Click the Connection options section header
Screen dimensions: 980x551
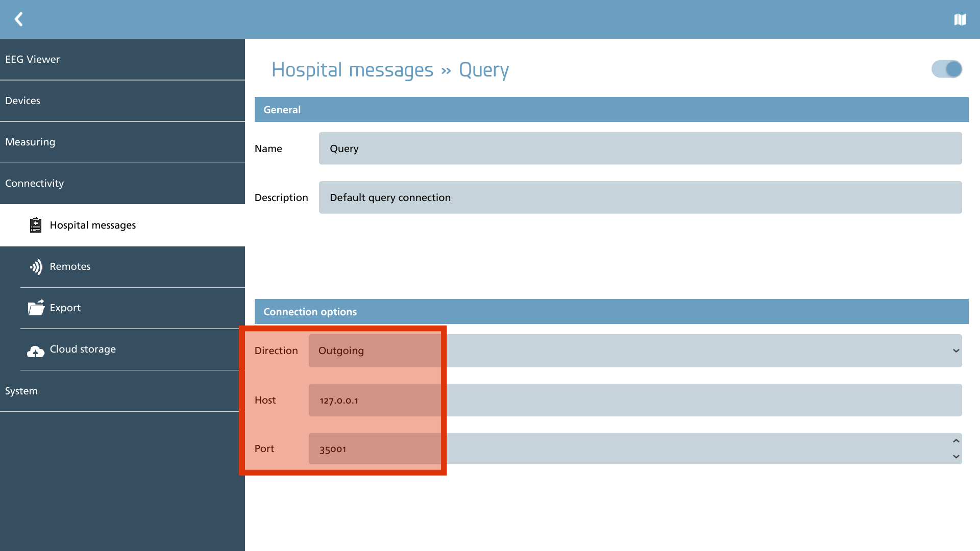pos(611,312)
